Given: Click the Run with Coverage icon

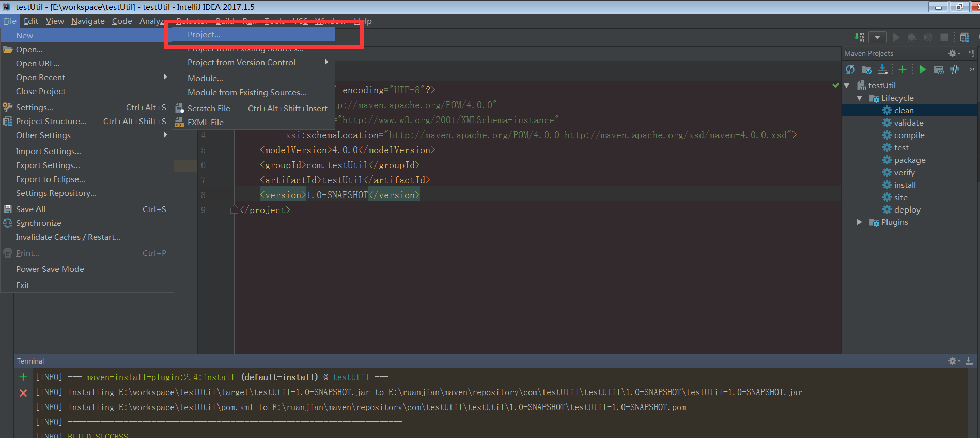Looking at the screenshot, I should [928, 37].
